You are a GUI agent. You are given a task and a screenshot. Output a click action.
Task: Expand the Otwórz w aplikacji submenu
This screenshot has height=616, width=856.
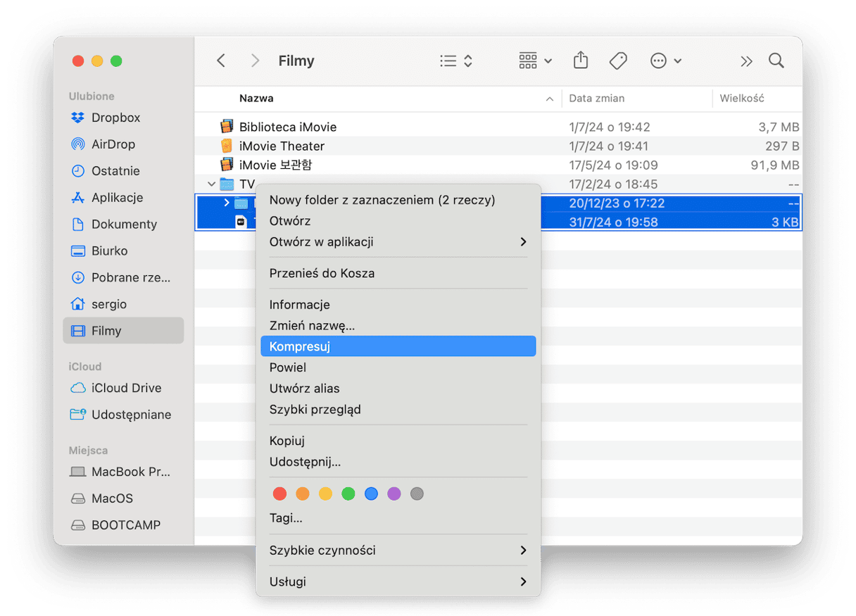point(398,242)
